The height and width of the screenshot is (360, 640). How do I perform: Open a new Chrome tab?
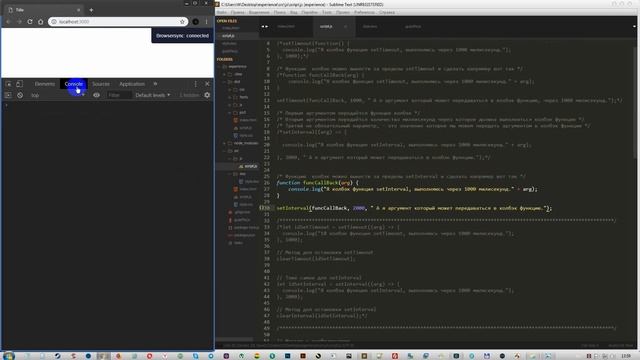[91, 10]
